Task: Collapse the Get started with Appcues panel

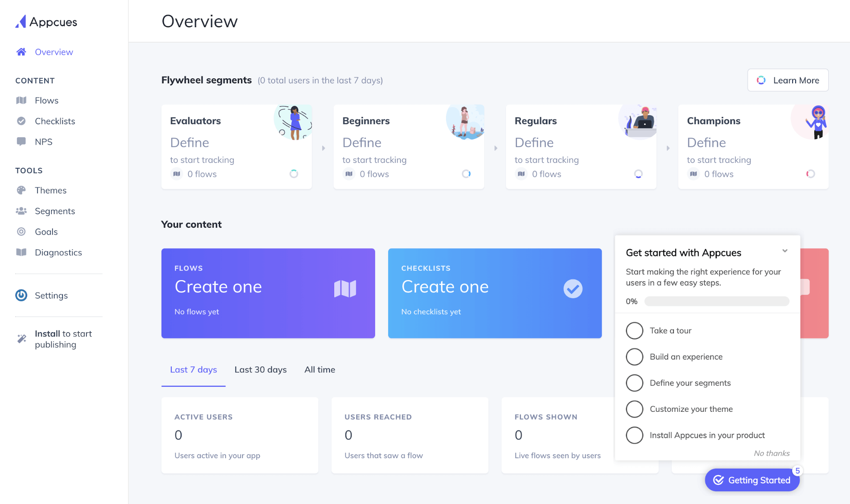Action: pyautogui.click(x=785, y=251)
